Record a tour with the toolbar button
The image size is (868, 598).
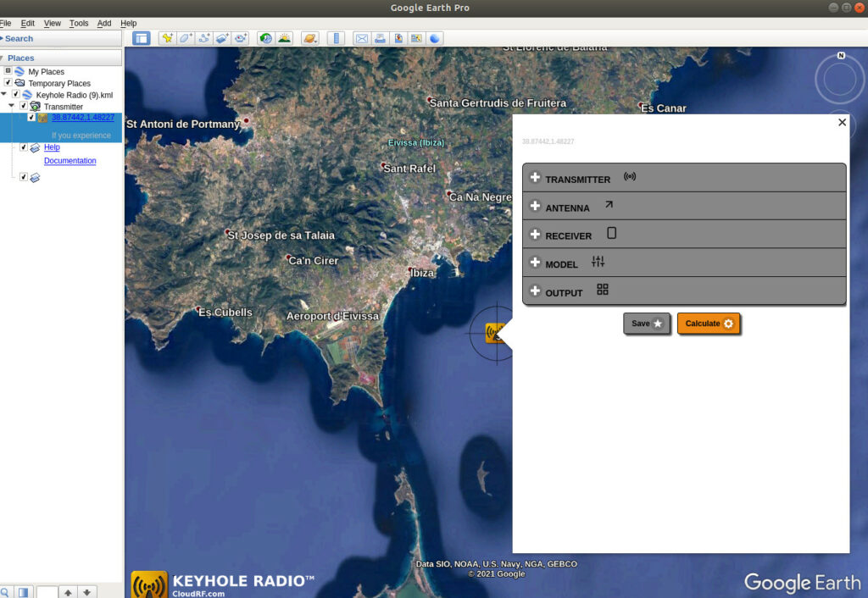pyautogui.click(x=240, y=38)
